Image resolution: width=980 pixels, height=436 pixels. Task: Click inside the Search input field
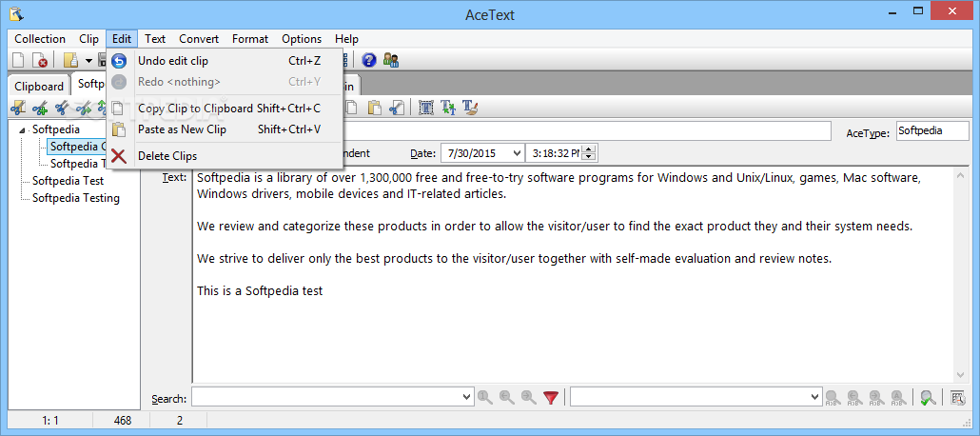(332, 397)
